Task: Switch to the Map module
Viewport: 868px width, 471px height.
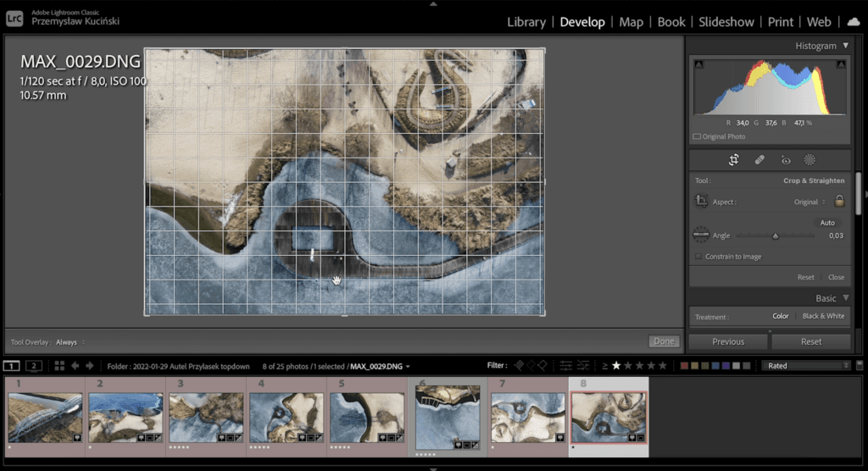Action: click(631, 21)
